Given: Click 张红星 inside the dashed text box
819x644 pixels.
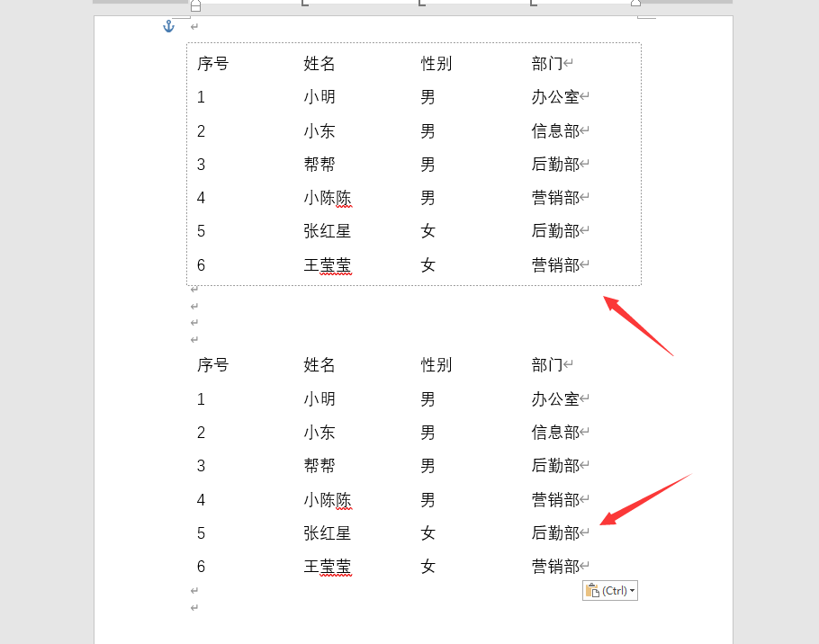Looking at the screenshot, I should 328,231.
